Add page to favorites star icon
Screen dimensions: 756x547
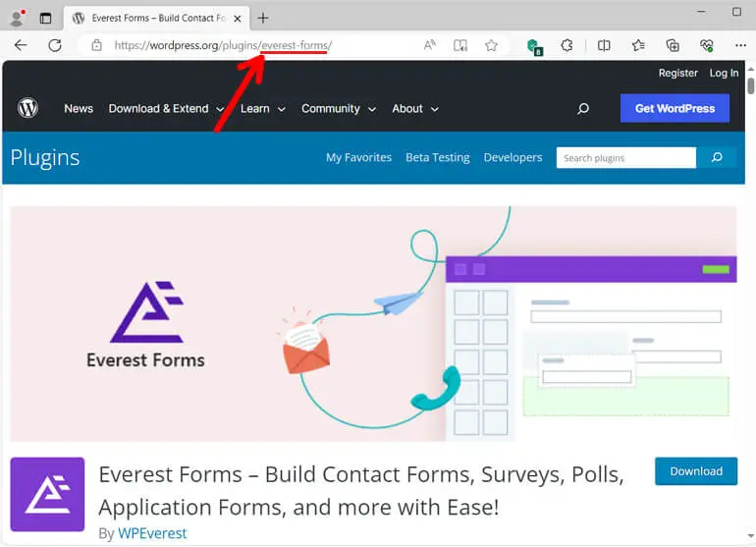[x=491, y=46]
